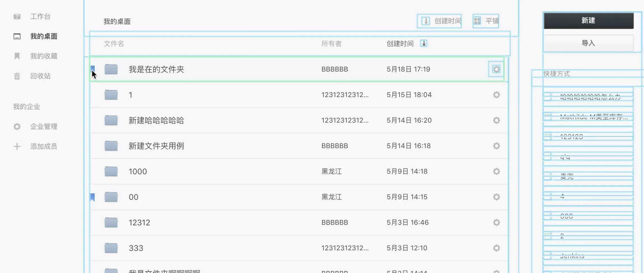This screenshot has width=644, height=273.
Task: Click the gear icon for folder 00
Action: click(496, 197)
